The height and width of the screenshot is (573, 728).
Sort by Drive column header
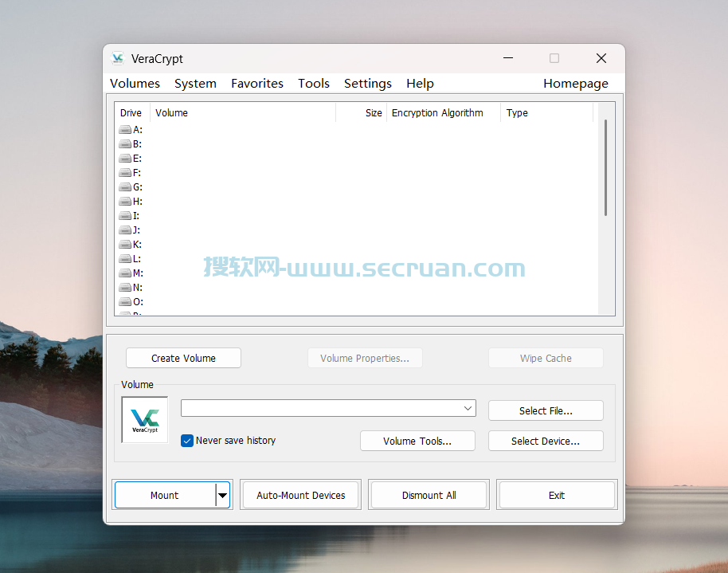click(x=132, y=113)
